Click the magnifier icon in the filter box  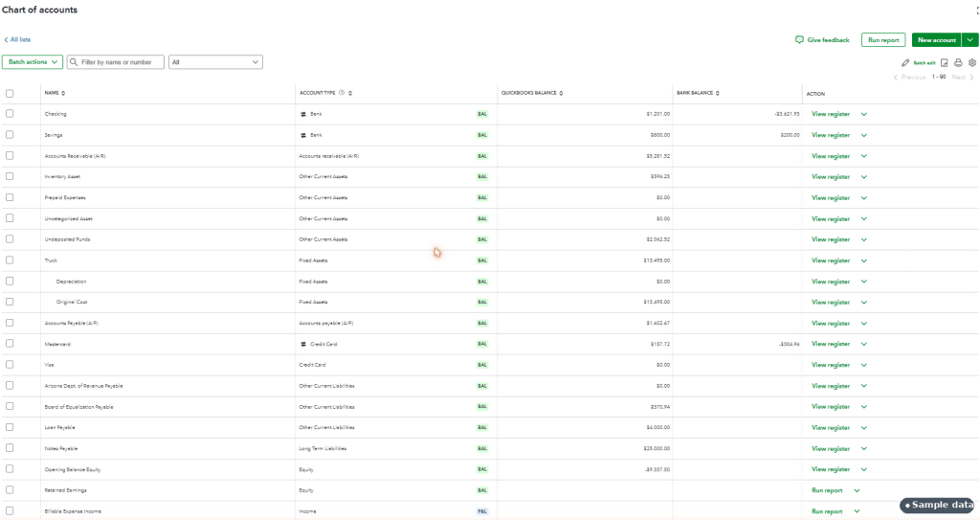point(74,62)
